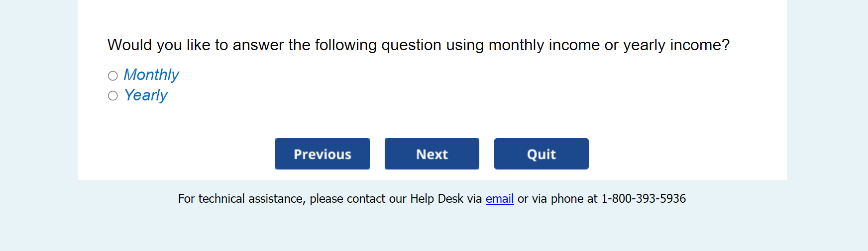Select the Yearly radio button
The width and height of the screenshot is (868, 251).
(113, 95)
